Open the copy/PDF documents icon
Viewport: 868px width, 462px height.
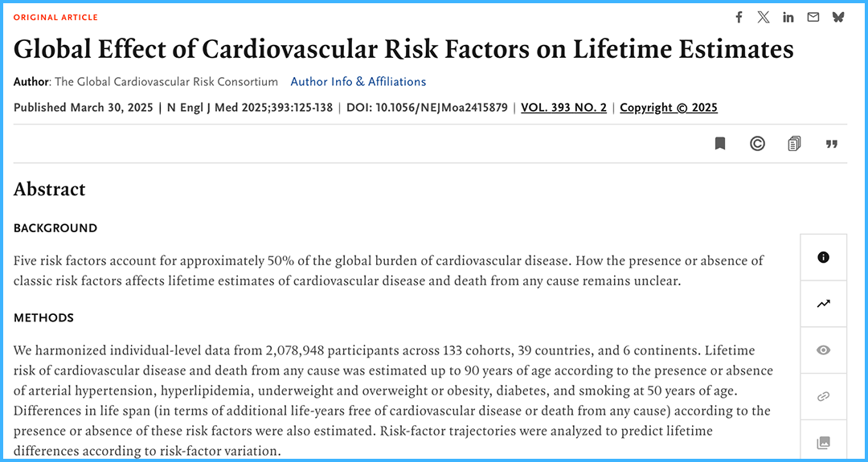point(794,144)
